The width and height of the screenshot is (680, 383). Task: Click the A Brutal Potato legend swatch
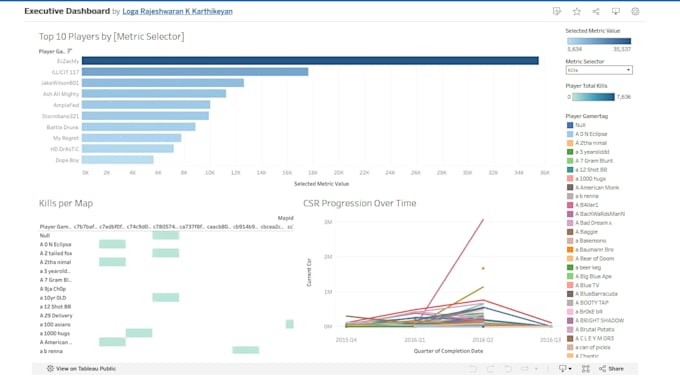(x=570, y=330)
